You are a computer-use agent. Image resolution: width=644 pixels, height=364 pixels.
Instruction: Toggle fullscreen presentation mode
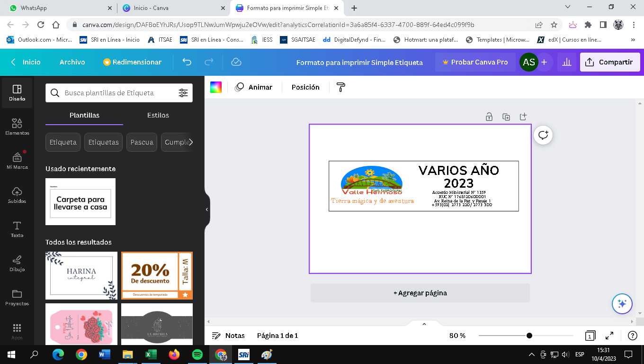610,336
